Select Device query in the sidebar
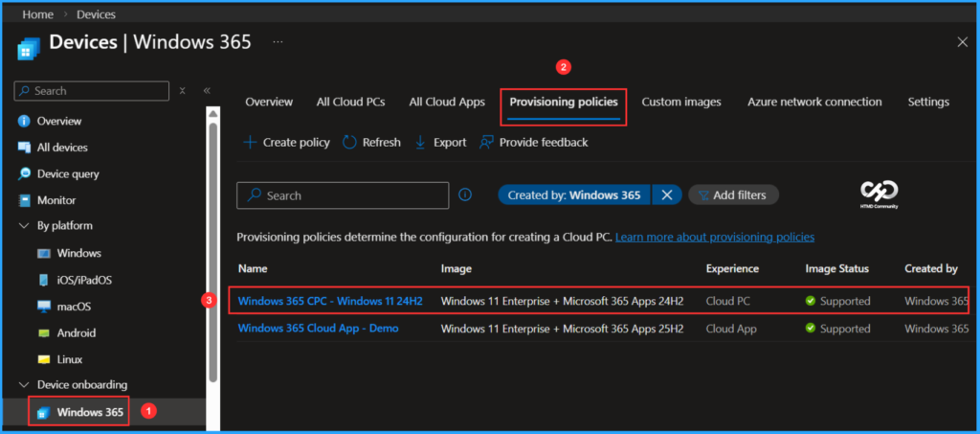Screen dimensions: 980x434 click(x=68, y=173)
